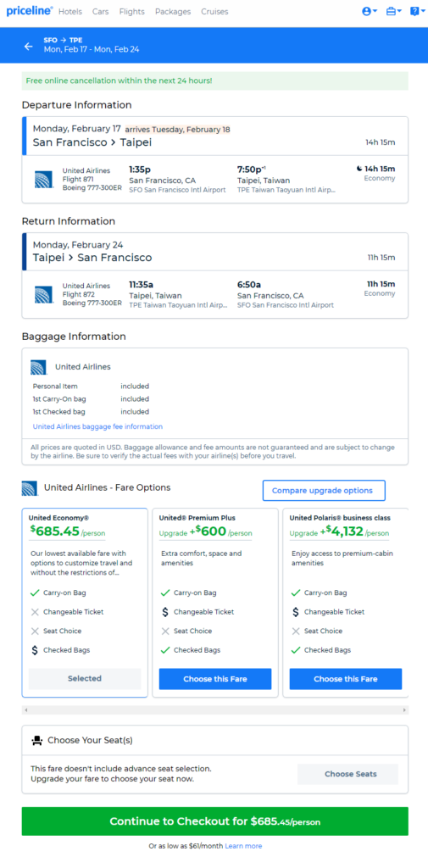Click United Airlines logo for Flight 871

pyautogui.click(x=44, y=180)
